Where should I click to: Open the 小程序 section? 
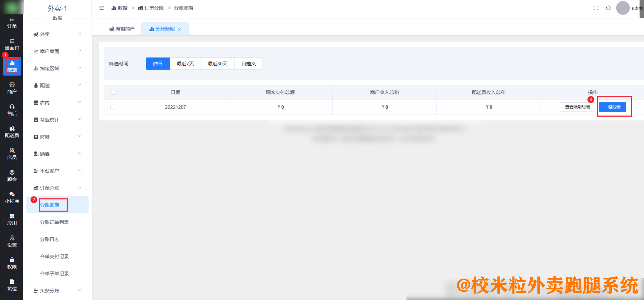click(x=12, y=198)
